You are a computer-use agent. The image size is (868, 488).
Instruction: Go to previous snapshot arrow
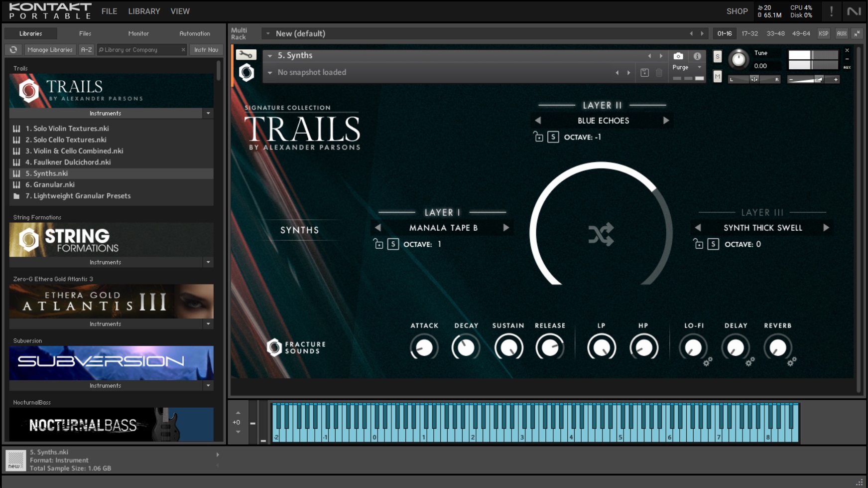click(x=617, y=73)
